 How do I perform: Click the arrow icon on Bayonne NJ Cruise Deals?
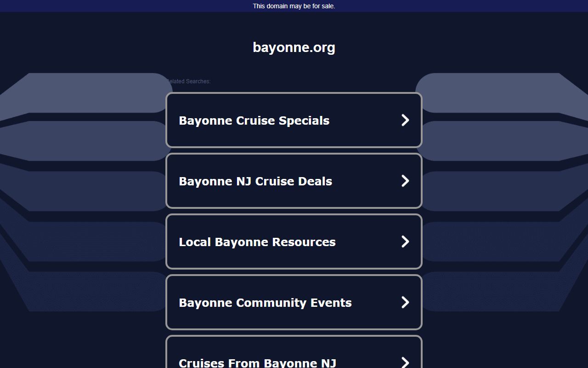click(x=405, y=181)
